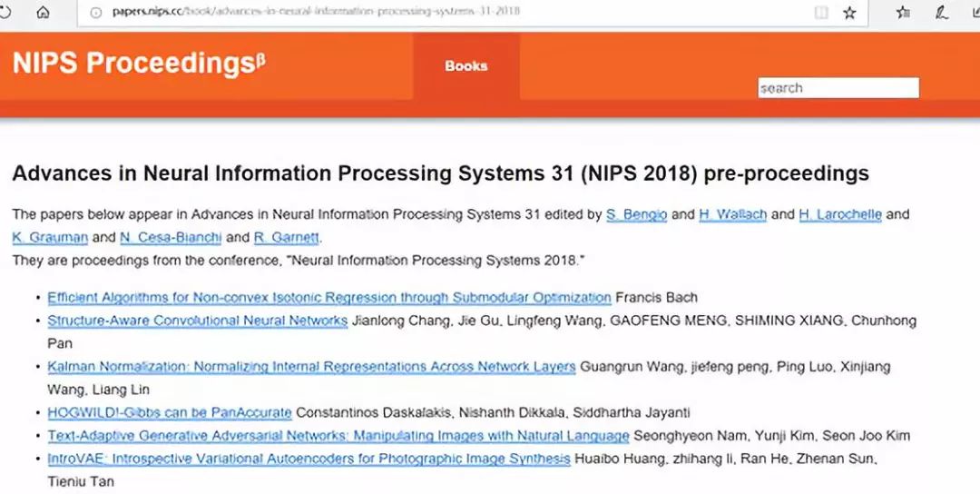Viewport: 980px width, 494px height.
Task: Click author text Jianlong Chang
Action: point(400,321)
